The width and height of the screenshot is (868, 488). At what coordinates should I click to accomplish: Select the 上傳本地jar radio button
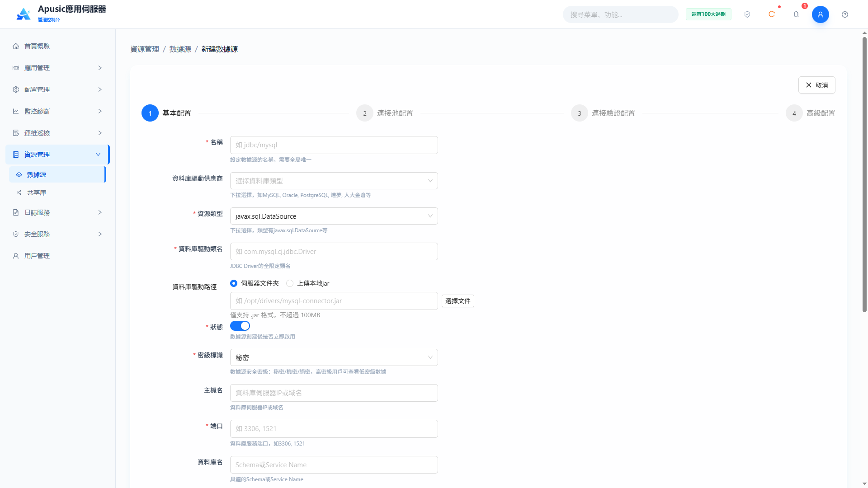[x=290, y=283]
